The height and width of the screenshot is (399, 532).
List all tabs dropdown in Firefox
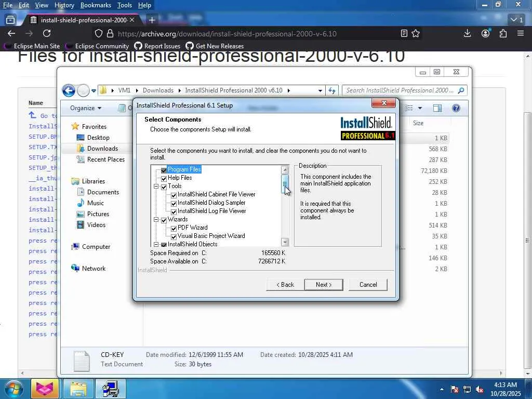tap(517, 20)
